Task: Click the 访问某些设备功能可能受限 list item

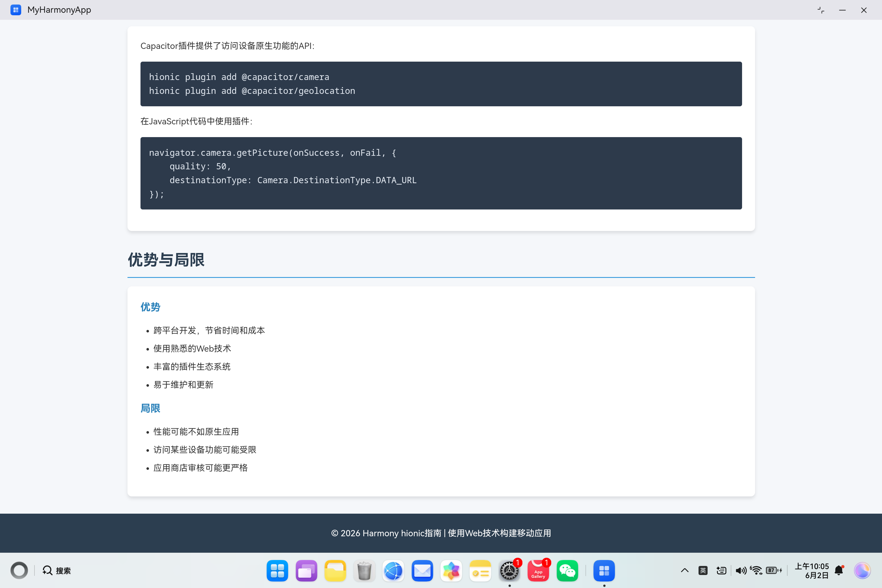Action: [205, 450]
